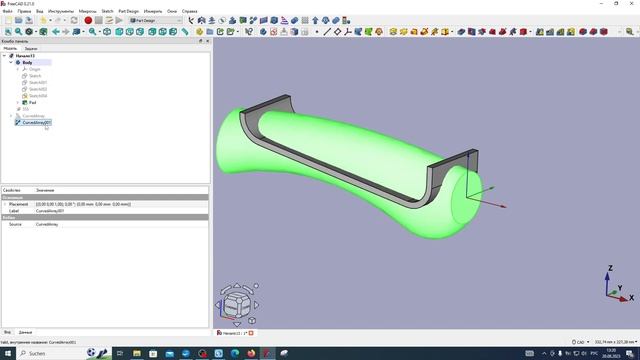Click the Boolean operation magnifier icon
Image resolution: width=640 pixels, height=360 pixels.
pos(629,32)
